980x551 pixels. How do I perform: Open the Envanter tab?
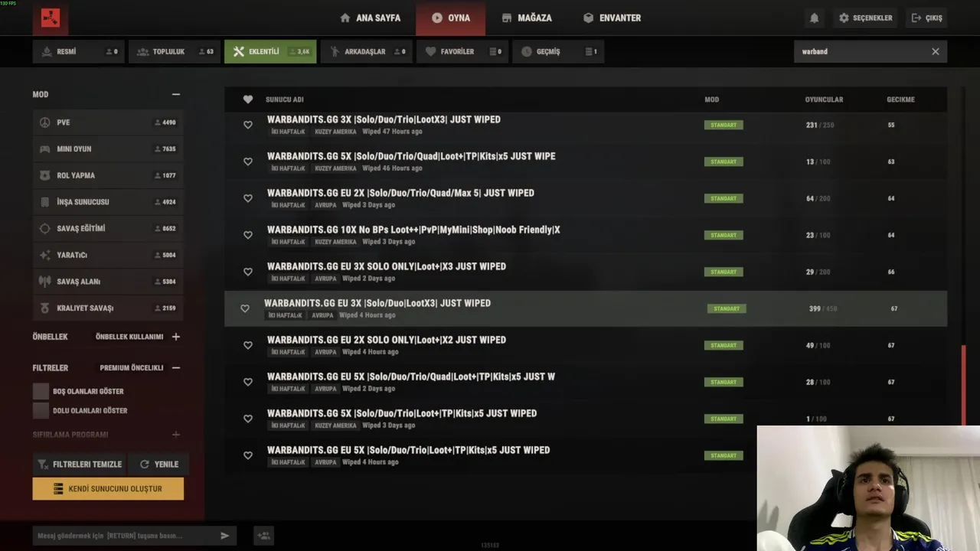coord(612,18)
